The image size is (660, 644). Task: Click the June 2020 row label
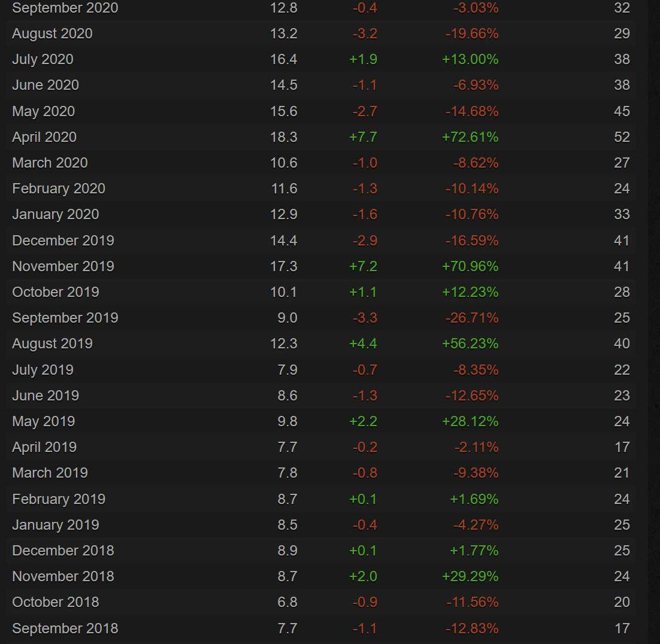click(46, 85)
